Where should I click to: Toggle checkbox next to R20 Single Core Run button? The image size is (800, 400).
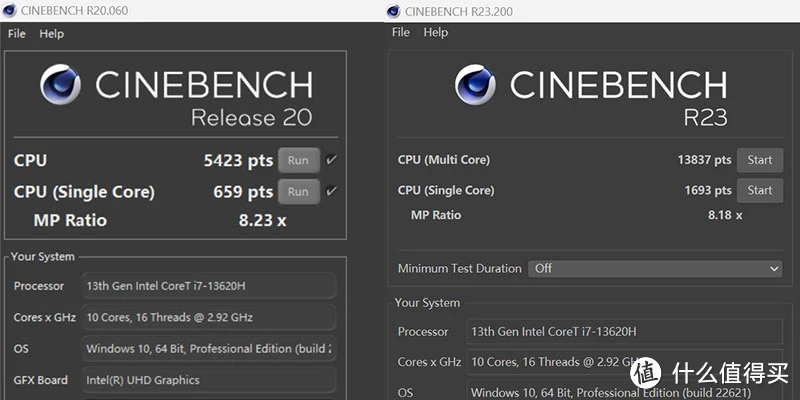pyautogui.click(x=332, y=191)
